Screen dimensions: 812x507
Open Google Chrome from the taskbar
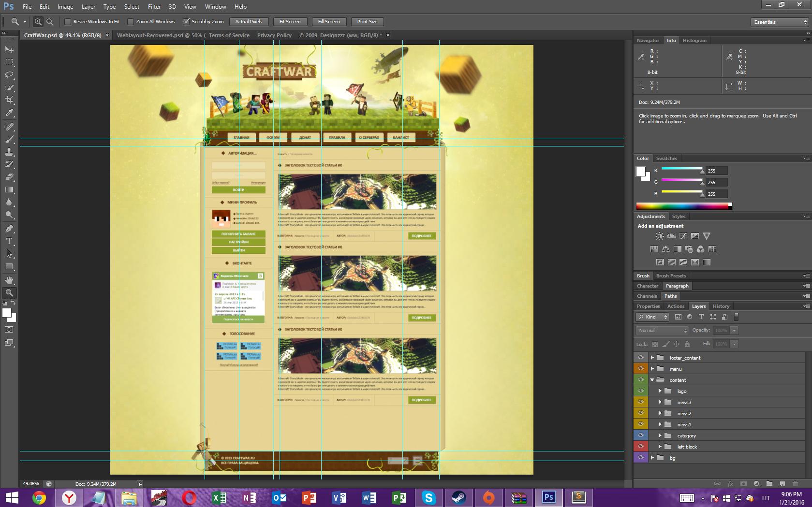(40, 498)
